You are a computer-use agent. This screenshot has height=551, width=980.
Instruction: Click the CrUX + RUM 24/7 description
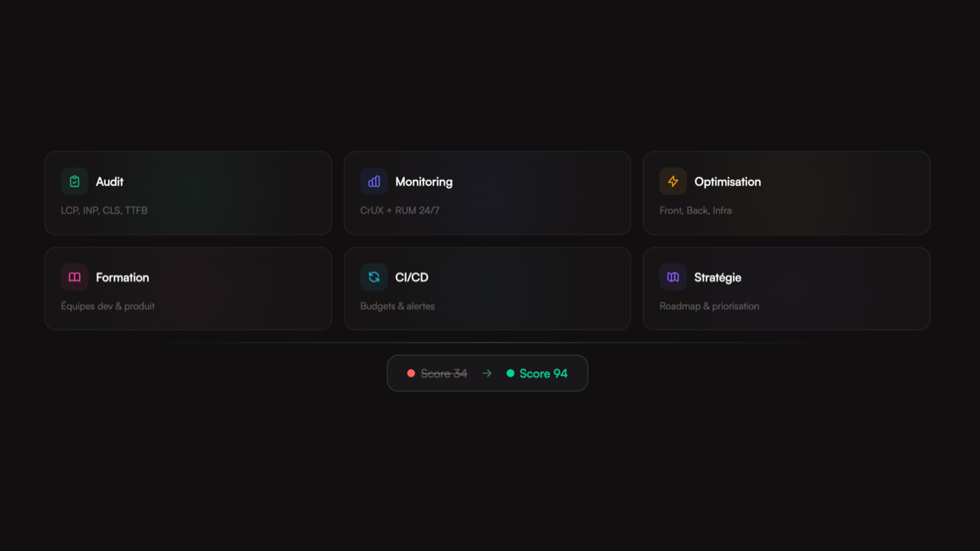pos(400,210)
